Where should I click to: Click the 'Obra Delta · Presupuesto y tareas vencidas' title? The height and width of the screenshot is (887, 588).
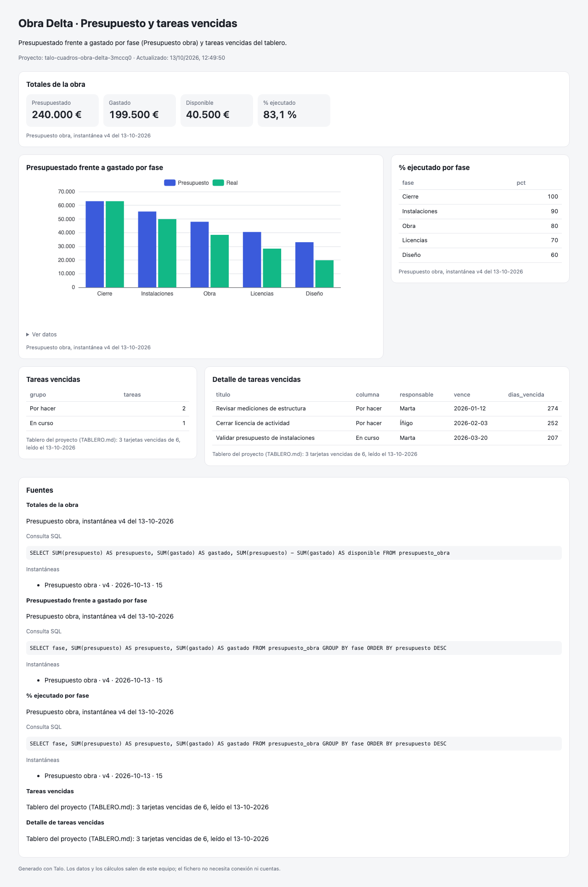point(128,23)
